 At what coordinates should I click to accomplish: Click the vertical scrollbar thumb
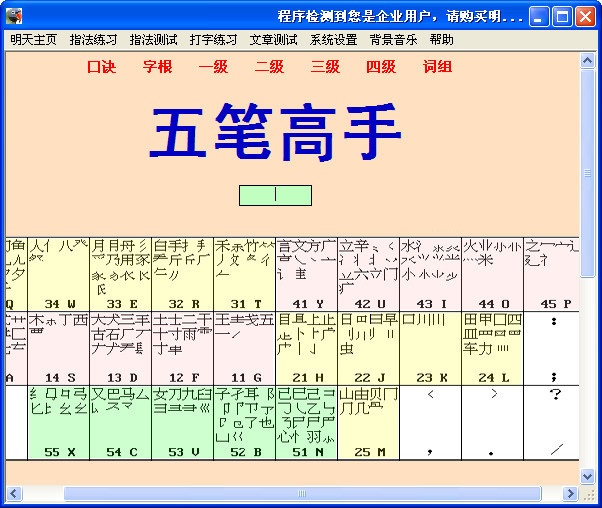coord(587,173)
